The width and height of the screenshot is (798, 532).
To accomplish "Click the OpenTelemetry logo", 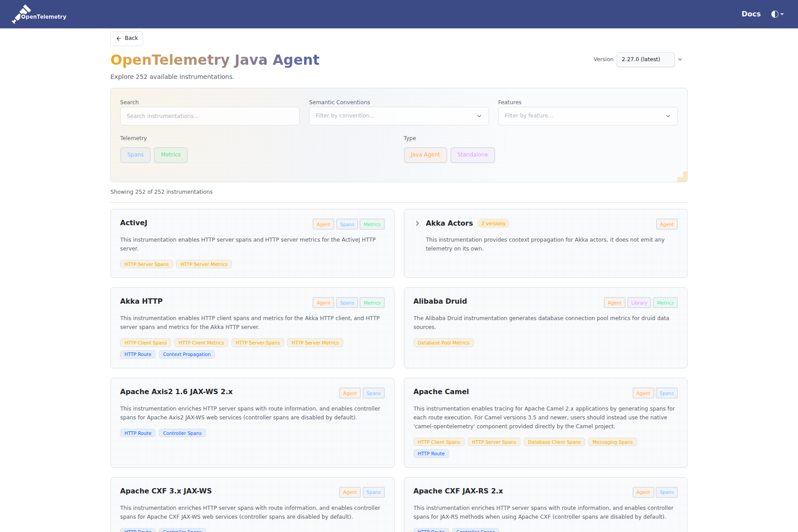I will (x=39, y=14).
